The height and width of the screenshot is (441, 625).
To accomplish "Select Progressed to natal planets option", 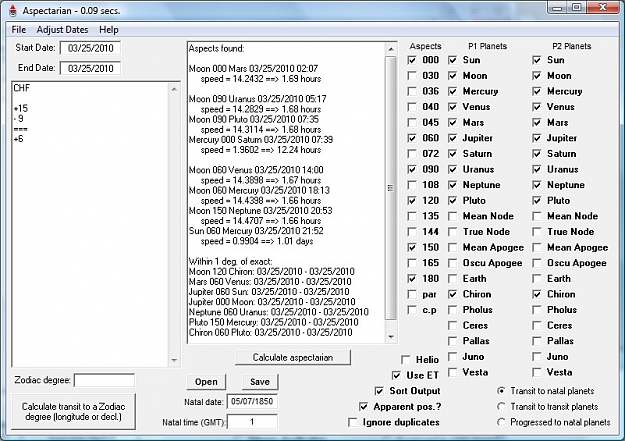I will (501, 422).
